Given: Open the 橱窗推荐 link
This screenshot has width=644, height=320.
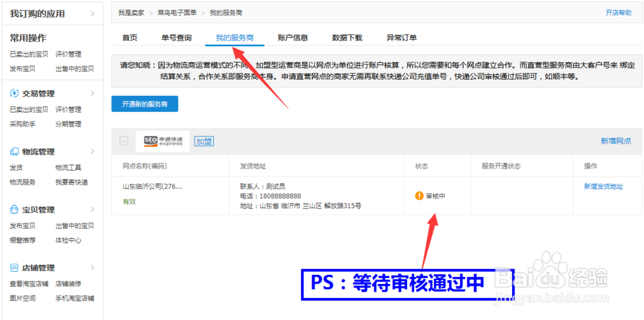Looking at the screenshot, I should (x=22, y=240).
